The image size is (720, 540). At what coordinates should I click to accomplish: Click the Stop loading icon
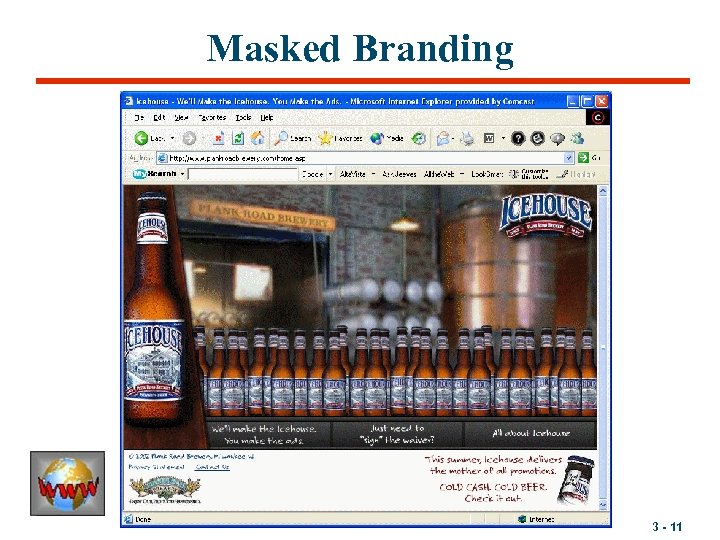[x=219, y=138]
